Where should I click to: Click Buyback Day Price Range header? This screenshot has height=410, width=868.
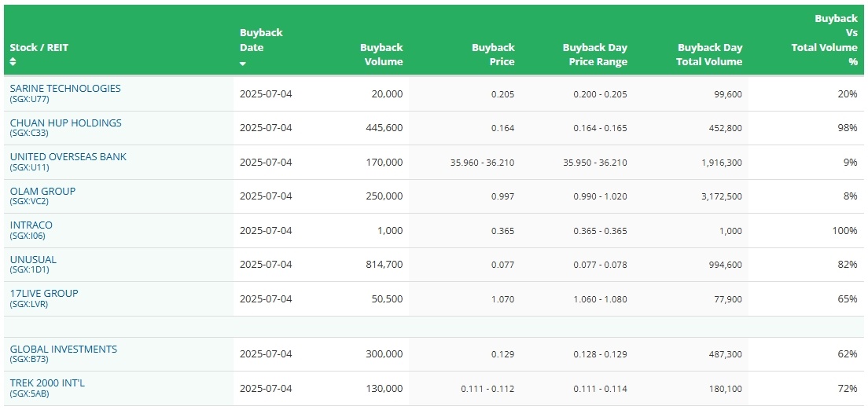[595, 54]
